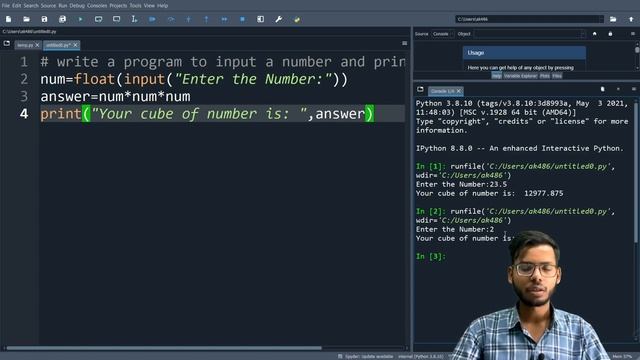Browse editor tabs icon
The image size is (640, 360).
coord(7,43)
